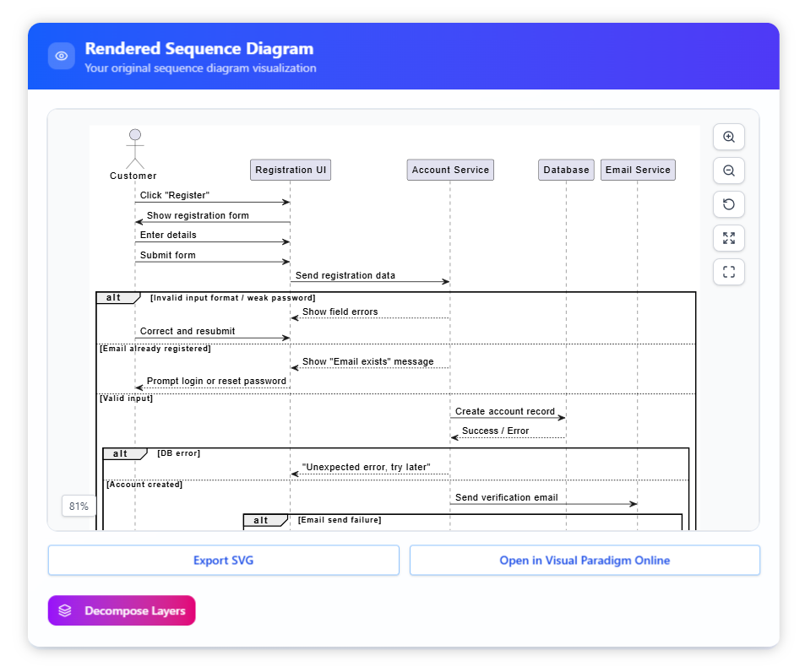Click the 81% zoom level indicator
This screenshot has width=805, height=672.
[79, 507]
